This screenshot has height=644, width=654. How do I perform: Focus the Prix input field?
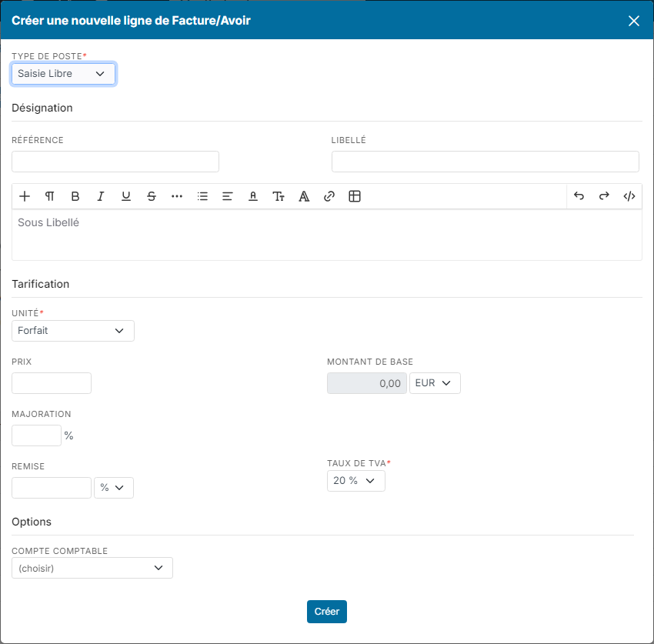[52, 383]
